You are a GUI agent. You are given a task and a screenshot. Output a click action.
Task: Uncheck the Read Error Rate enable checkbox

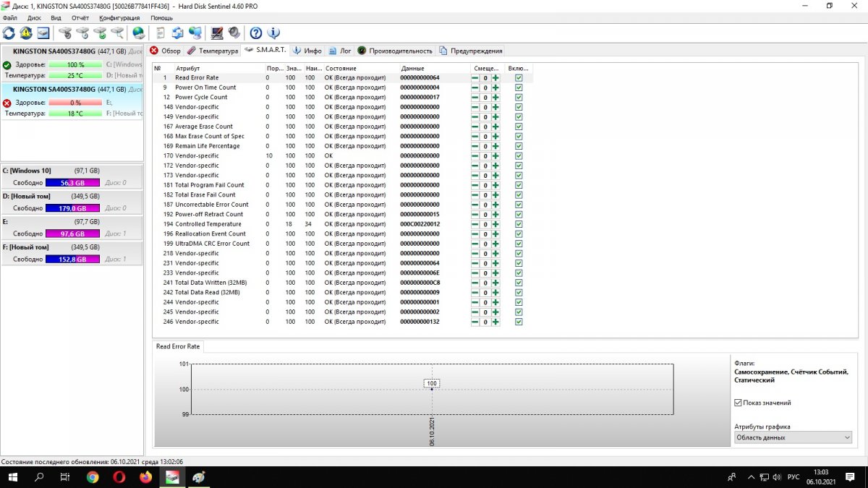tap(519, 77)
